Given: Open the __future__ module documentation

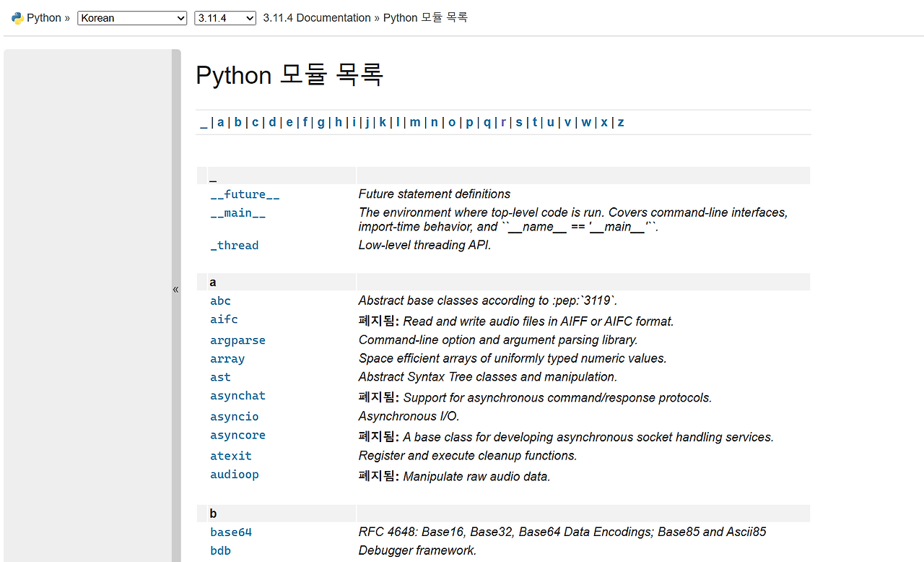Looking at the screenshot, I should point(245,194).
